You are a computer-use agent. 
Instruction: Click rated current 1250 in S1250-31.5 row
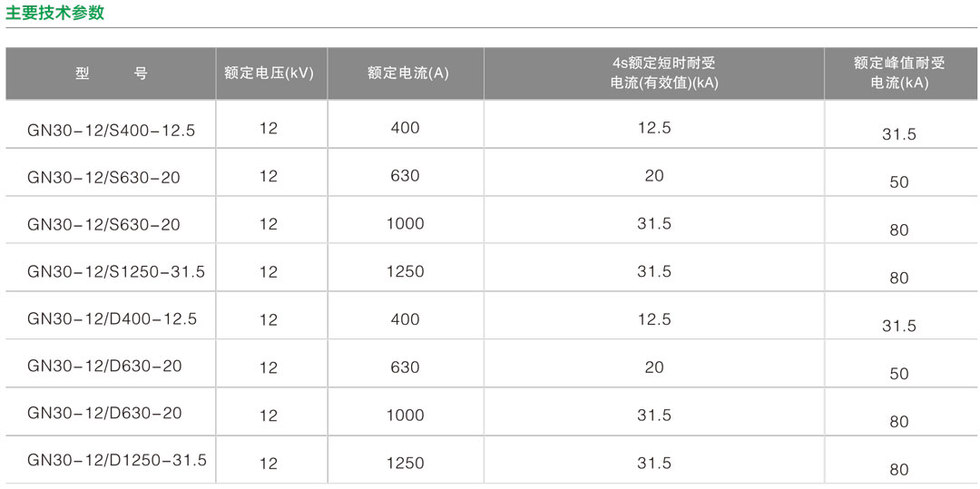click(x=405, y=271)
